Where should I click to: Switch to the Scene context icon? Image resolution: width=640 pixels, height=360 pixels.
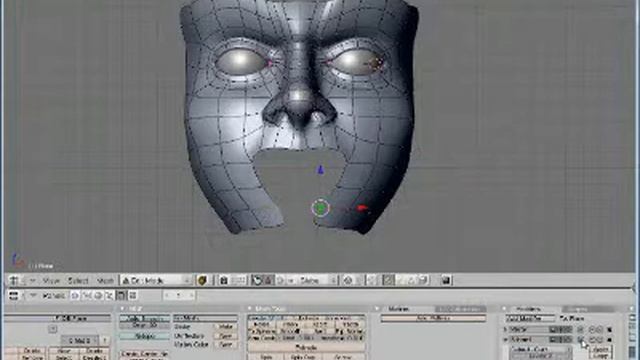click(x=133, y=295)
